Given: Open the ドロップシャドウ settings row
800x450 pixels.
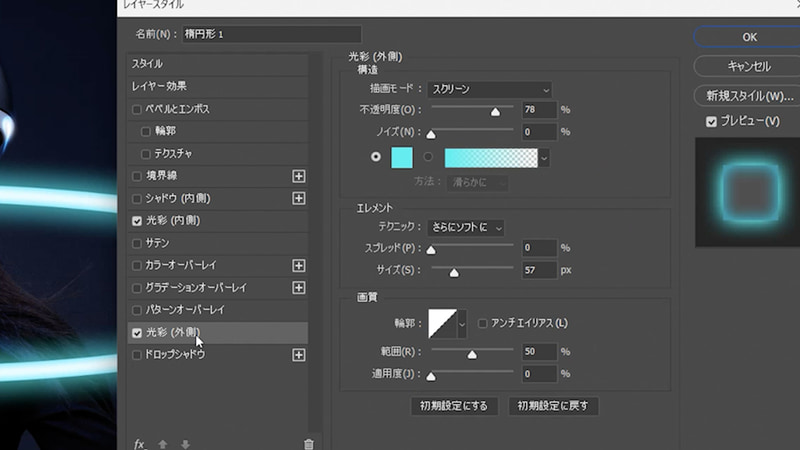Looking at the screenshot, I should (x=217, y=355).
